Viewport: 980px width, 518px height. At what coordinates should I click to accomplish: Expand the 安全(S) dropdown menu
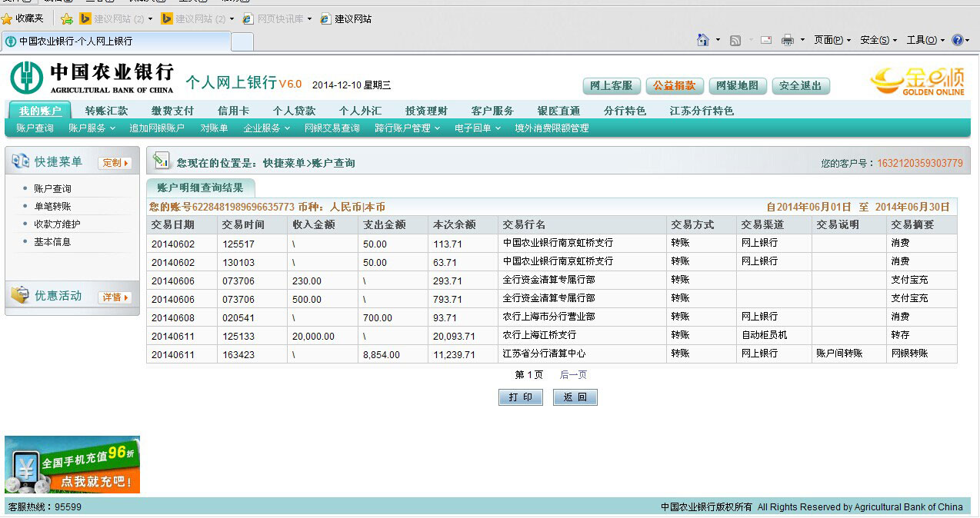click(878, 40)
